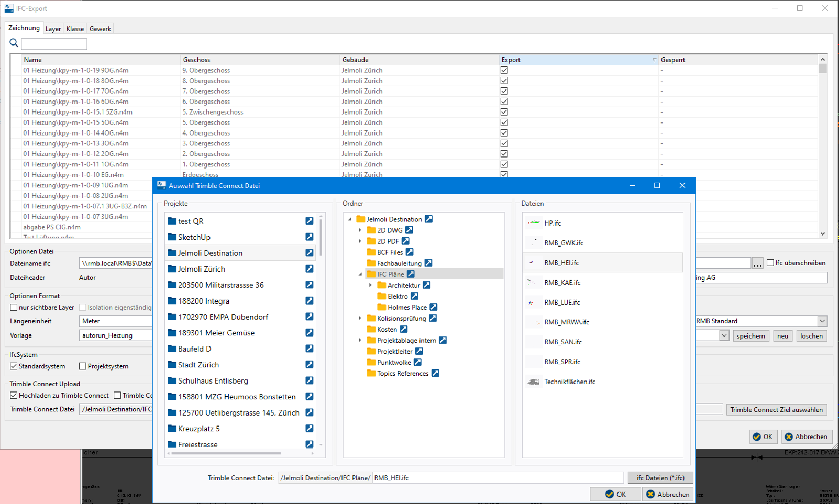Switch to the Layer tab
Image resolution: width=839 pixels, height=504 pixels.
click(x=53, y=29)
